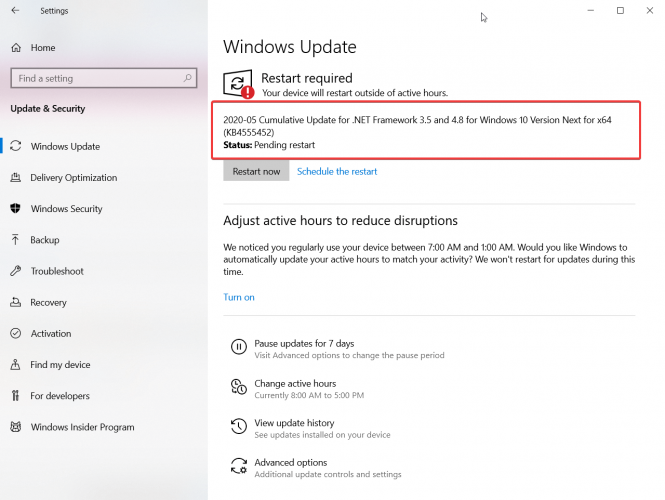The width and height of the screenshot is (665, 500).
Task: Click the pause icon beside Pause updates
Action: (239, 346)
